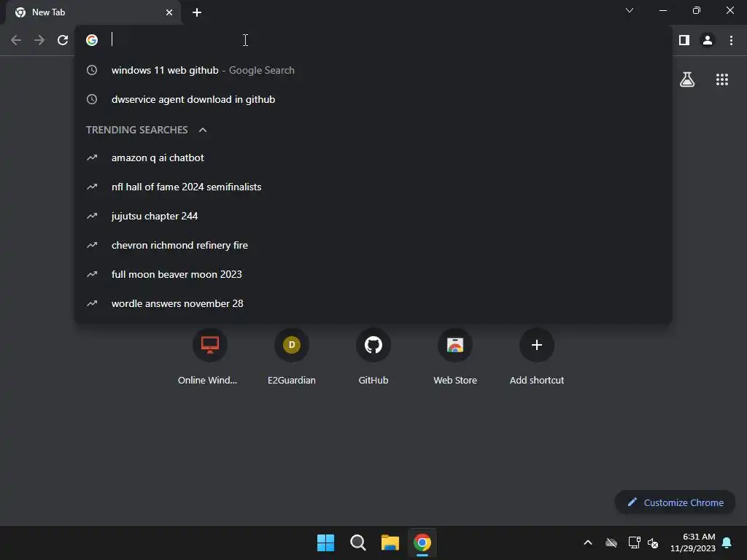Open the E2Guardian shortcut
The height and width of the screenshot is (560, 747).
point(292,356)
